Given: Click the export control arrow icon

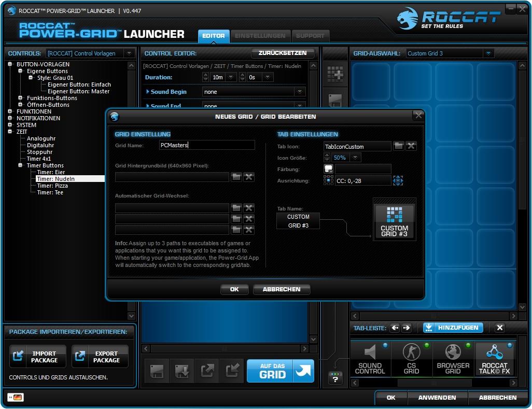Looking at the screenshot, I should [207, 371].
